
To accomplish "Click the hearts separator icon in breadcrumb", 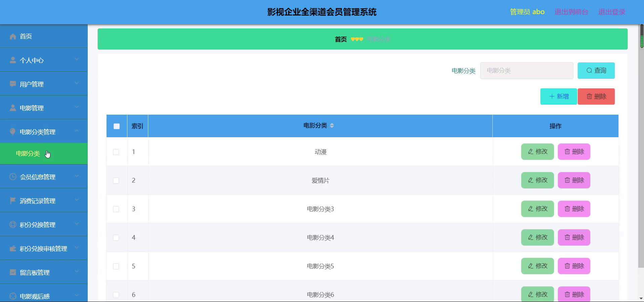I will pyautogui.click(x=357, y=39).
